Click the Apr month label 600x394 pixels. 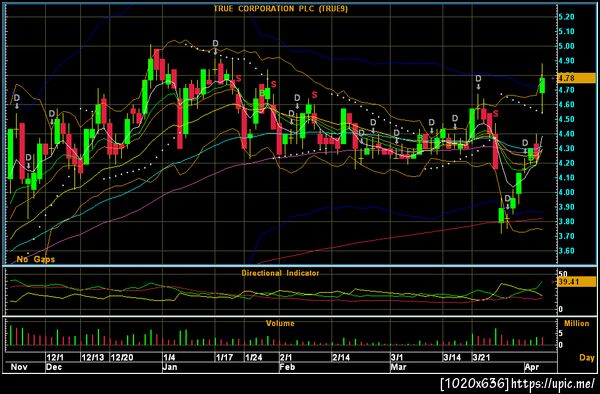pos(532,367)
